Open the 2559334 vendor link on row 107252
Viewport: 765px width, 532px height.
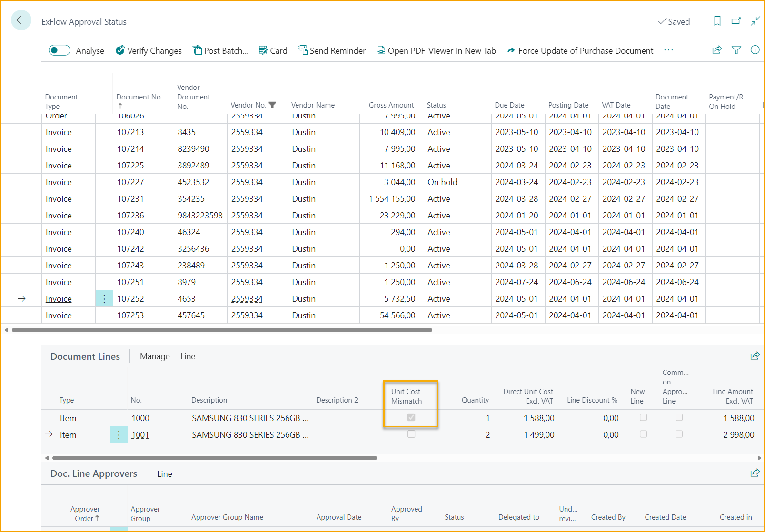point(247,299)
